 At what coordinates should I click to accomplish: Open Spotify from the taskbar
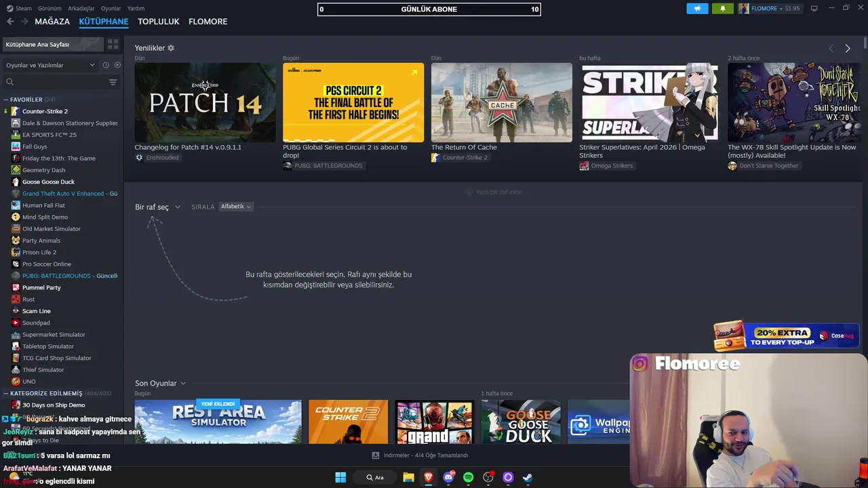pos(468,477)
